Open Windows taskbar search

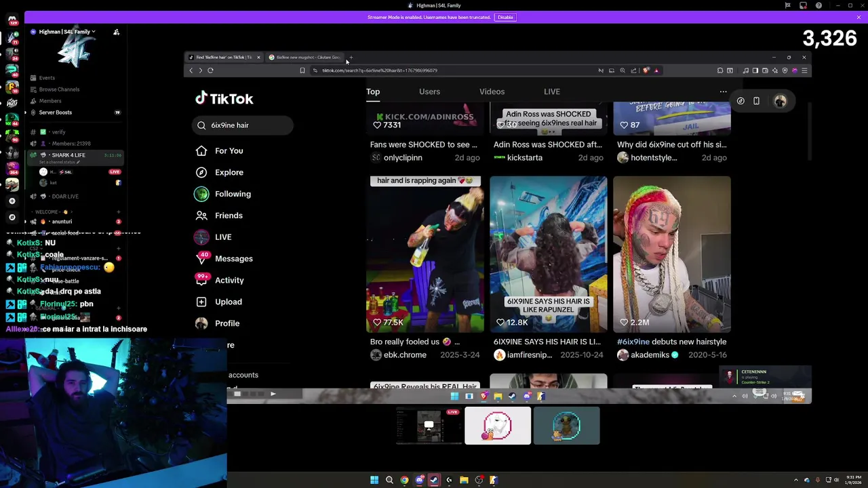(389, 480)
